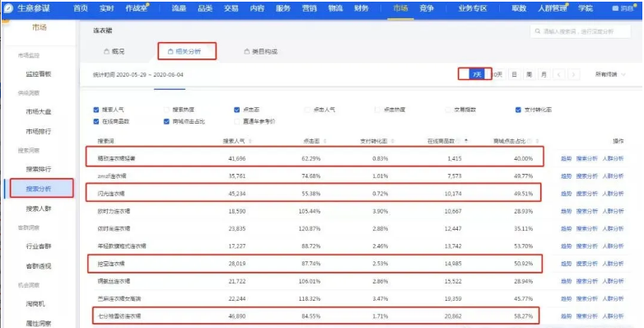Click the zmzf连衣裙 search term
This screenshot has height=328, width=644.
pos(112,176)
